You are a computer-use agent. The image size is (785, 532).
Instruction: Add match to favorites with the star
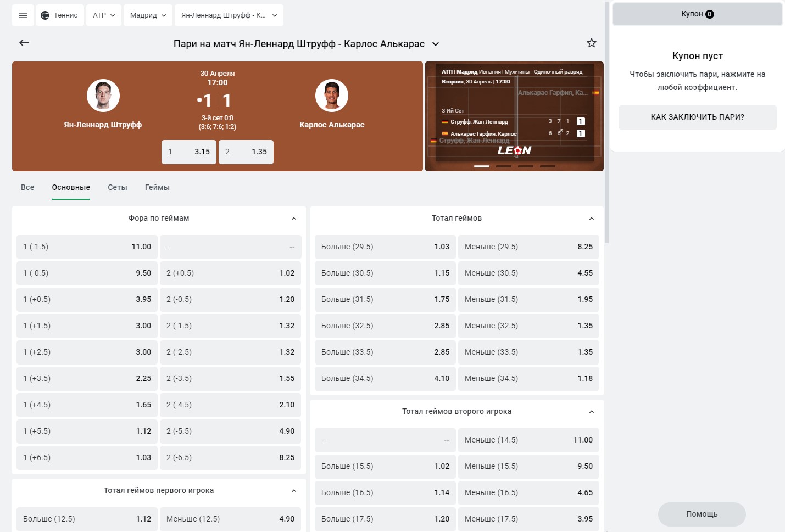pos(592,43)
